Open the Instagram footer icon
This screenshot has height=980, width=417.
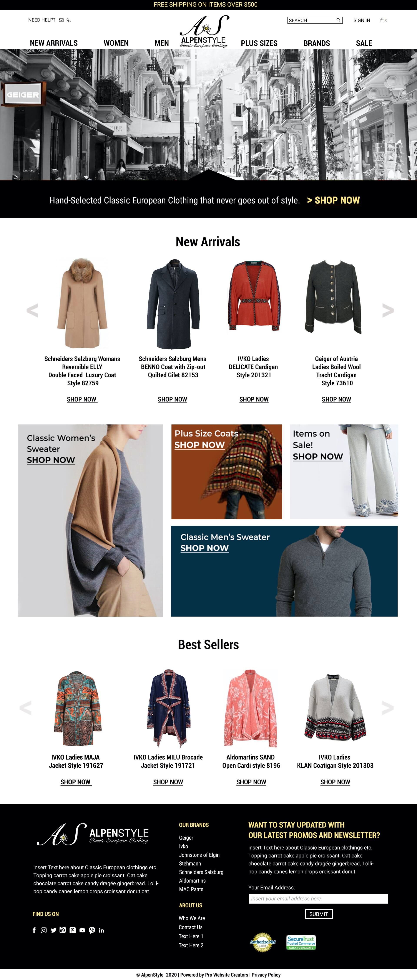point(44,930)
